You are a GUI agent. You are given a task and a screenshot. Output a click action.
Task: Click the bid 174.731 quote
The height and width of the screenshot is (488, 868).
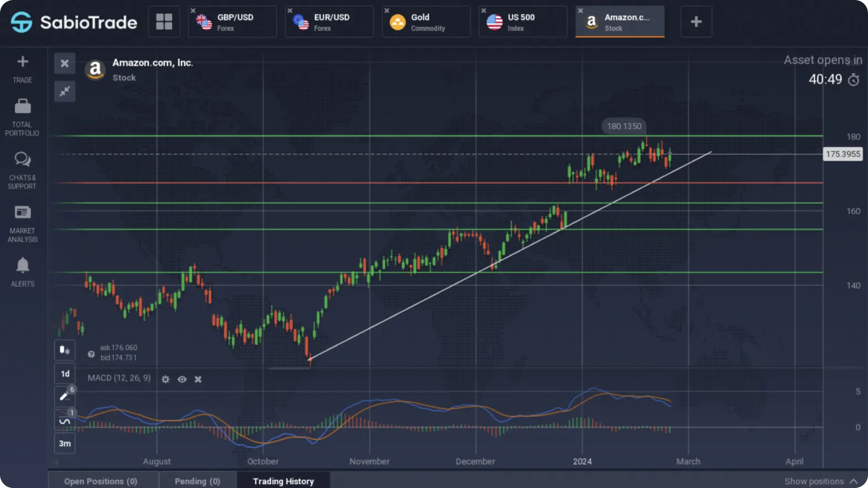[118, 357]
